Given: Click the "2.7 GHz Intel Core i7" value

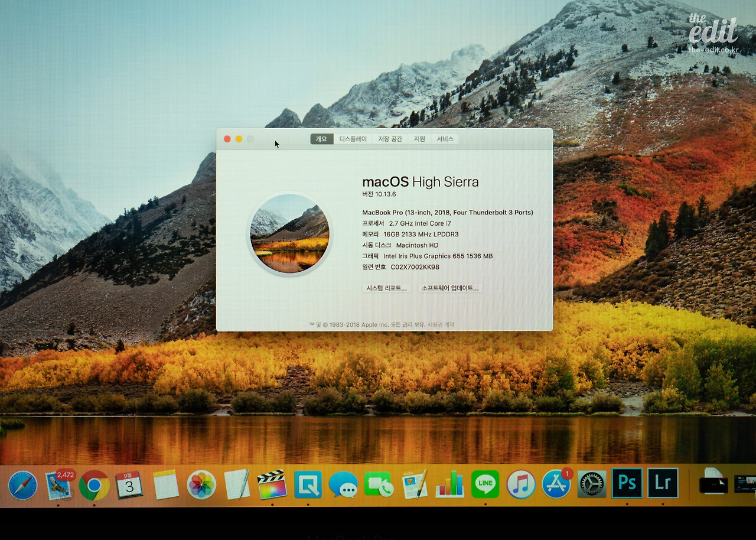Looking at the screenshot, I should pyautogui.click(x=420, y=223).
